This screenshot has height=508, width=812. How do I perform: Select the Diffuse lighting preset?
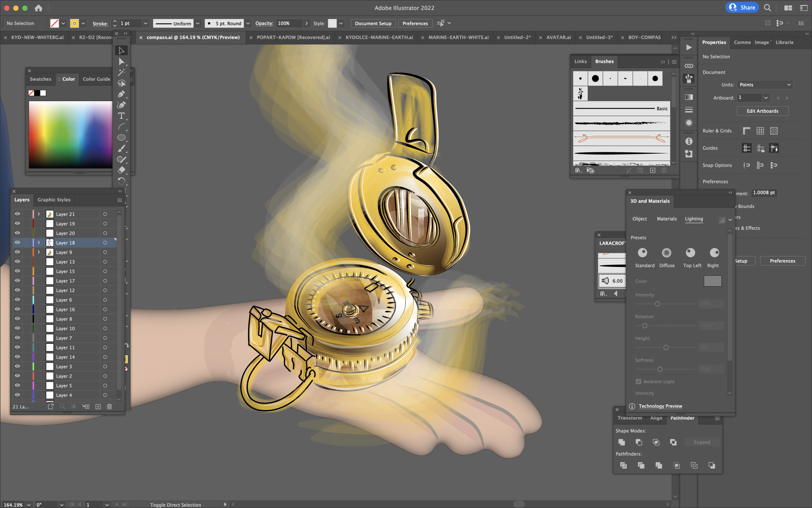click(x=666, y=253)
